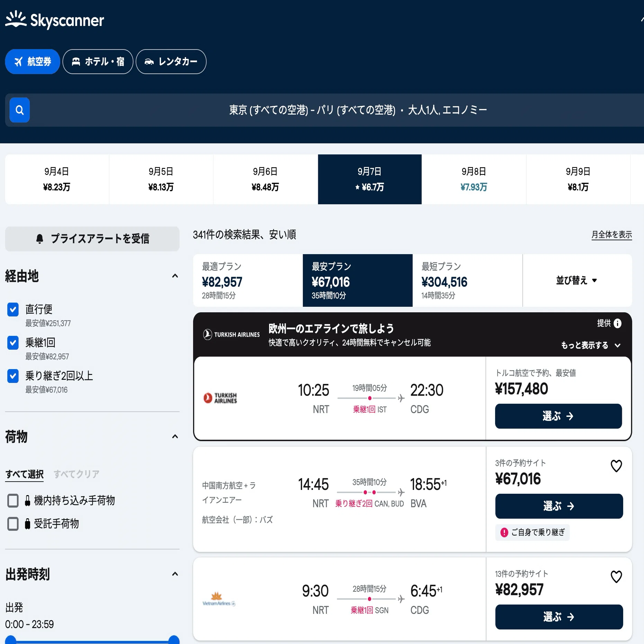
Task: Open the 月全体を表示 link
Action: pos(612,235)
